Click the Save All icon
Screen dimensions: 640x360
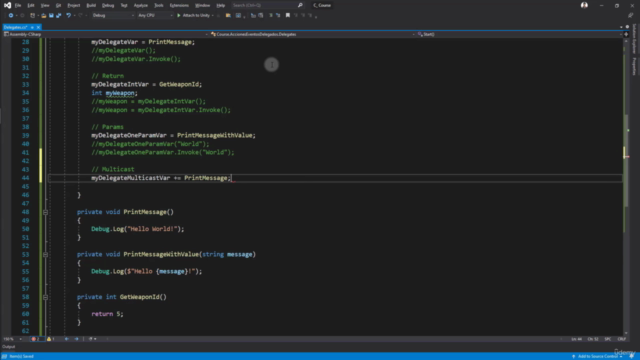[x=58, y=16]
